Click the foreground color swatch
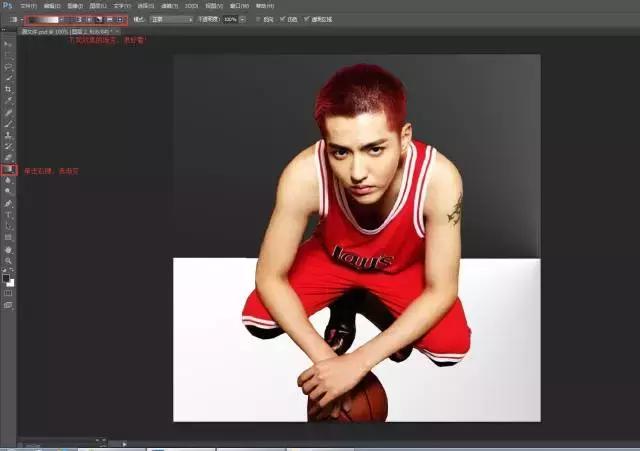640x451 pixels. click(6, 278)
